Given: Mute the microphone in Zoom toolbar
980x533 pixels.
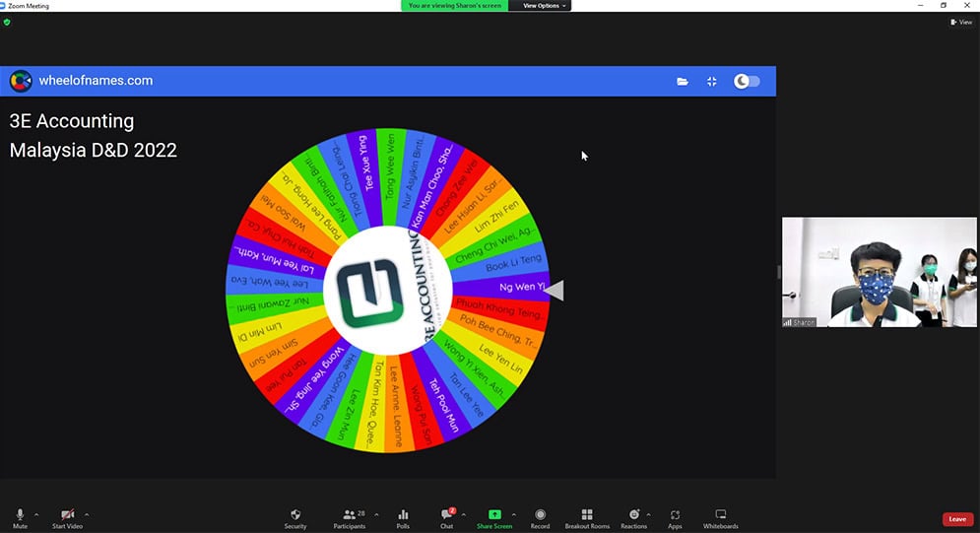Looking at the screenshot, I should point(20,518).
